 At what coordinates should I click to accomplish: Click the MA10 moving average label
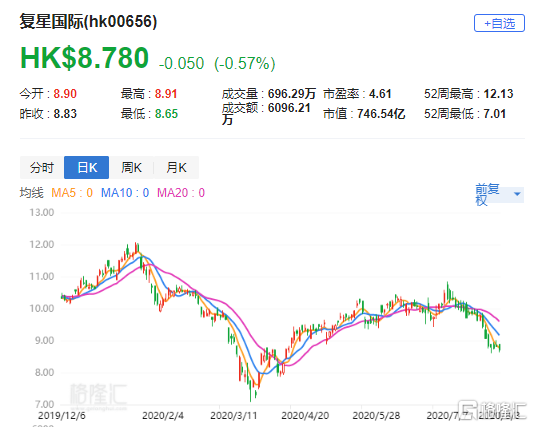125,193
